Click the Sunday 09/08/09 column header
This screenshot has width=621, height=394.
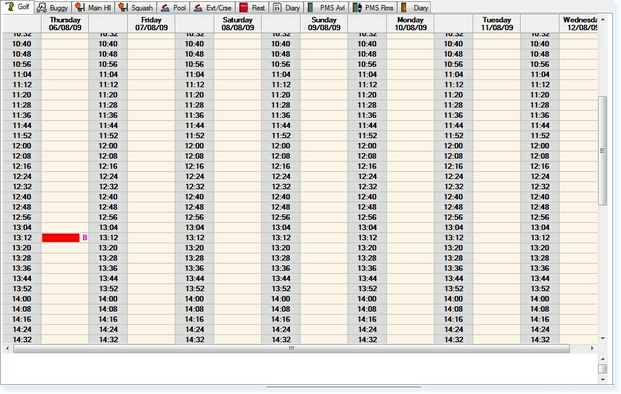point(324,24)
